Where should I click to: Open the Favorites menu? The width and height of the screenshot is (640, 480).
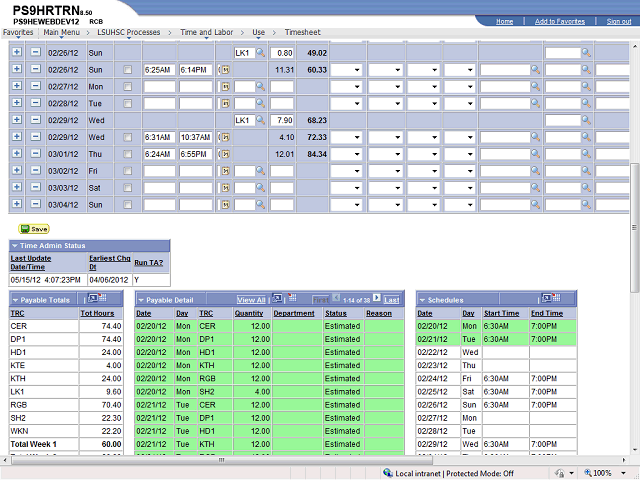pyautogui.click(x=18, y=32)
